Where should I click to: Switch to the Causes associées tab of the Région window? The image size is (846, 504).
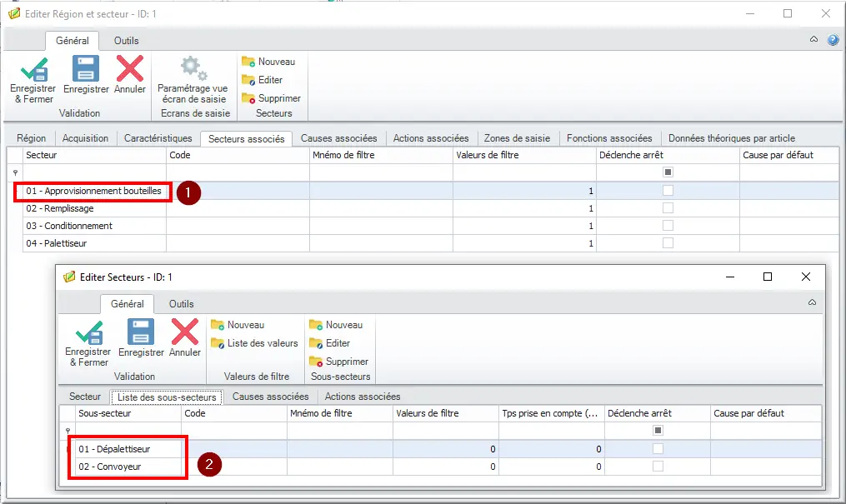(x=339, y=138)
